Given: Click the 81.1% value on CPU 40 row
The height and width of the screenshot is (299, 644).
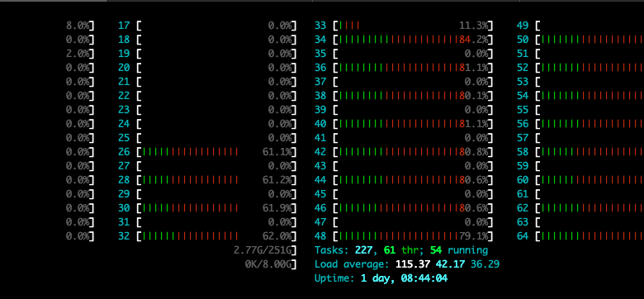Looking at the screenshot, I should [x=474, y=124].
